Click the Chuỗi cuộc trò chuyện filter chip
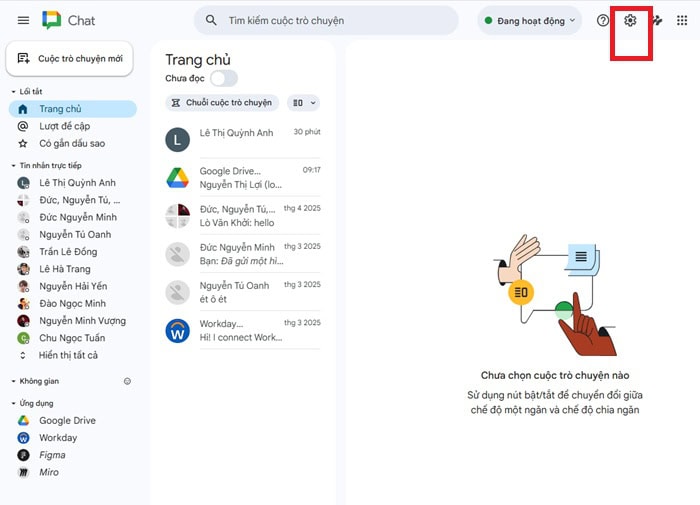The width and height of the screenshot is (700, 505). coord(222,102)
